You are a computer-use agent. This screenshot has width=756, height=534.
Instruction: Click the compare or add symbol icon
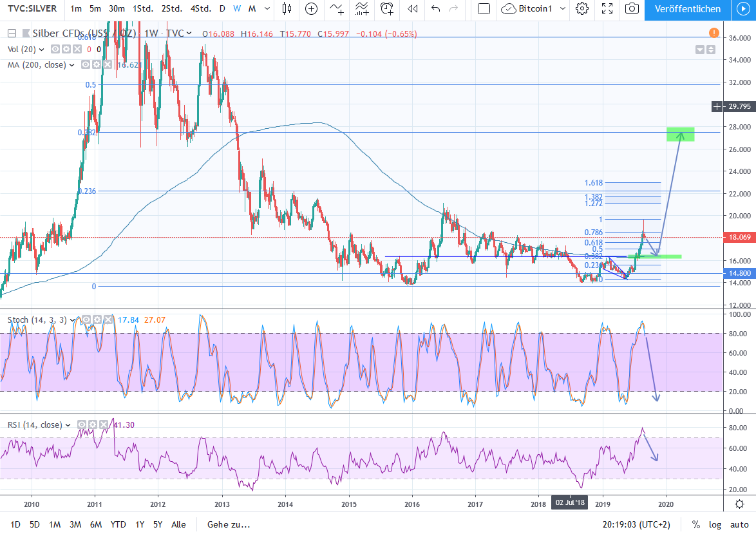pos(312,8)
